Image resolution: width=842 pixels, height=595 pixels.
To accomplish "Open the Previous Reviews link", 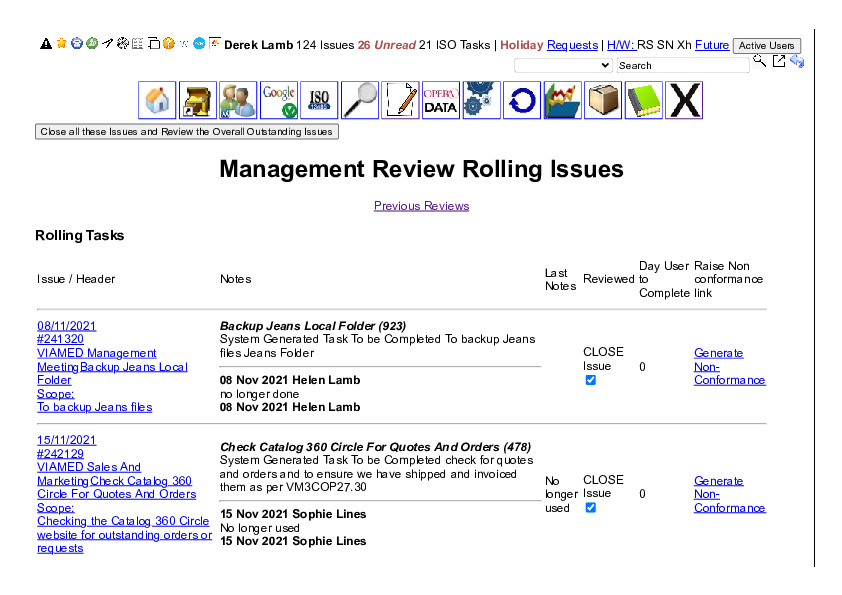I will [421, 206].
